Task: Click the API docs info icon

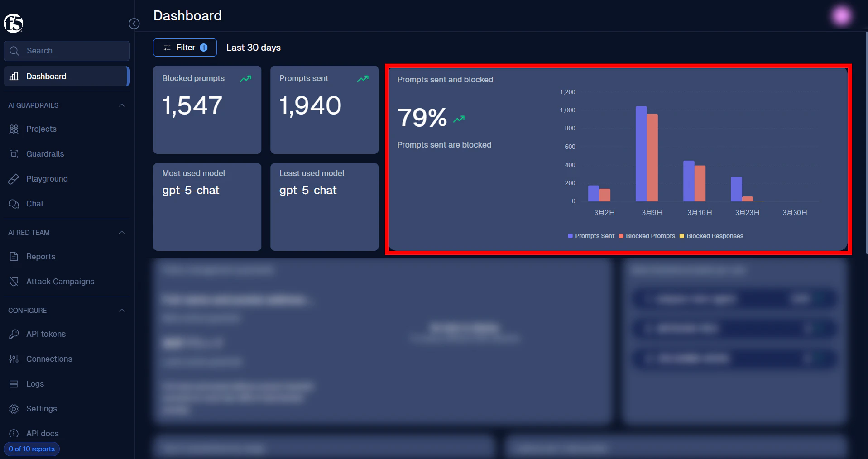Action: click(14, 434)
